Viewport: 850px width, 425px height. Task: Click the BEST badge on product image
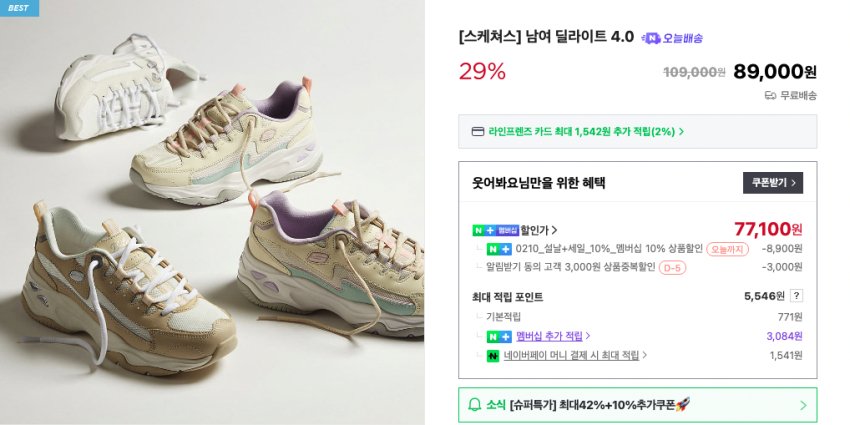[x=20, y=8]
